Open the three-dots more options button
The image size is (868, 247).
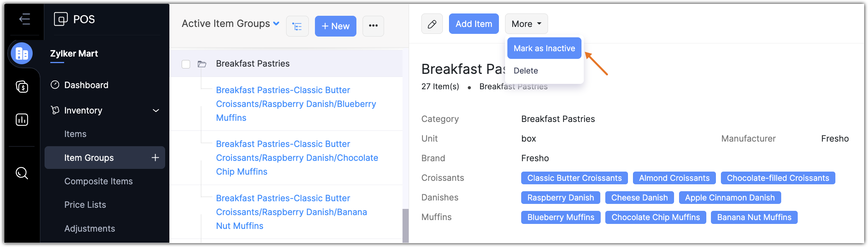point(373,26)
